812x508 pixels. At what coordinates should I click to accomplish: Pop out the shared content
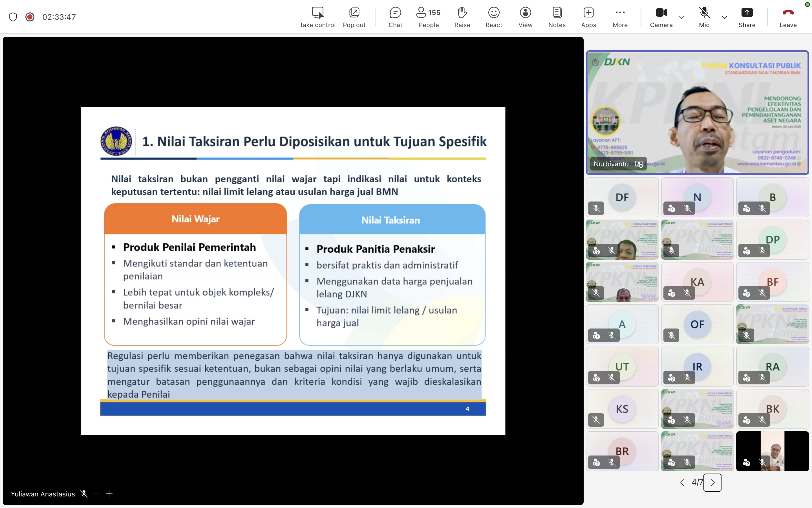point(354,17)
